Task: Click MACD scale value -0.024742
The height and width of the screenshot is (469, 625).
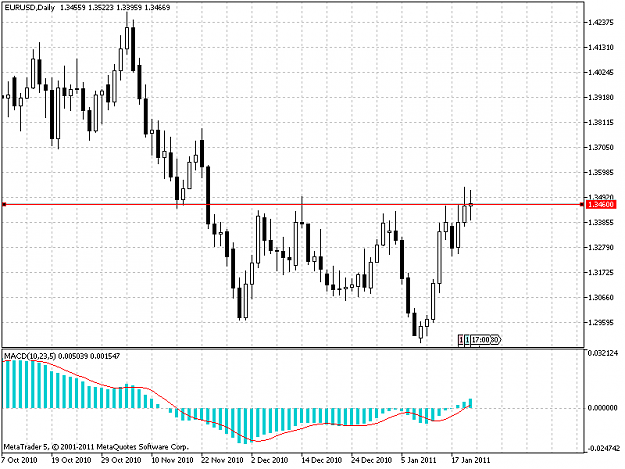Action: (x=603, y=449)
